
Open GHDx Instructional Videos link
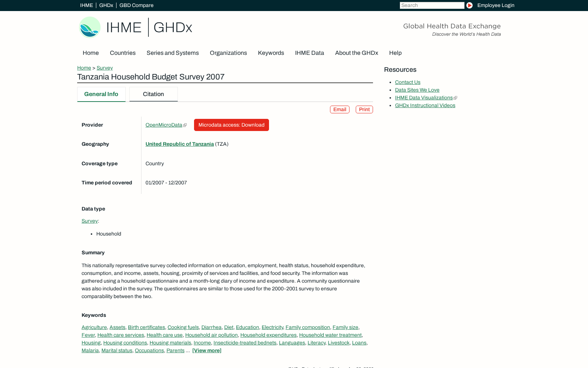pyautogui.click(x=425, y=105)
